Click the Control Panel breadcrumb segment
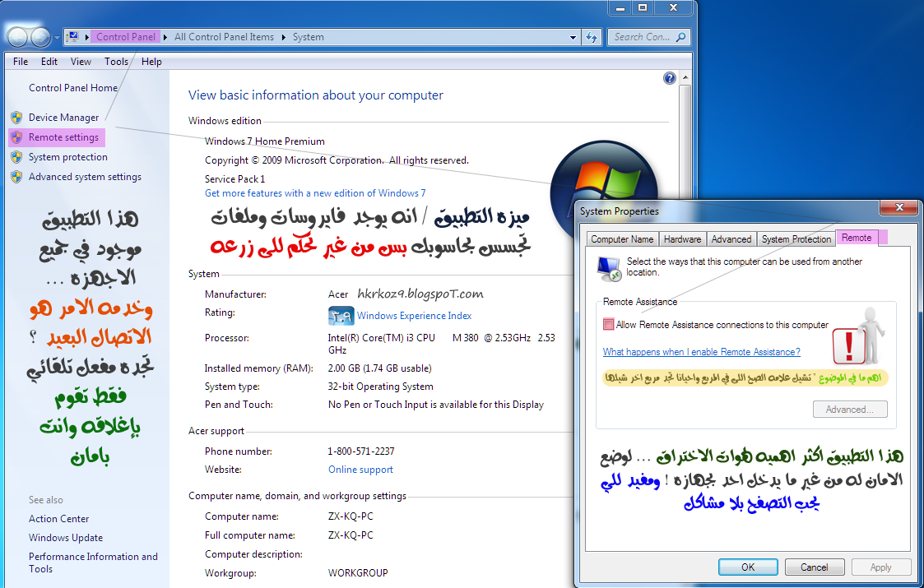 pos(126,37)
